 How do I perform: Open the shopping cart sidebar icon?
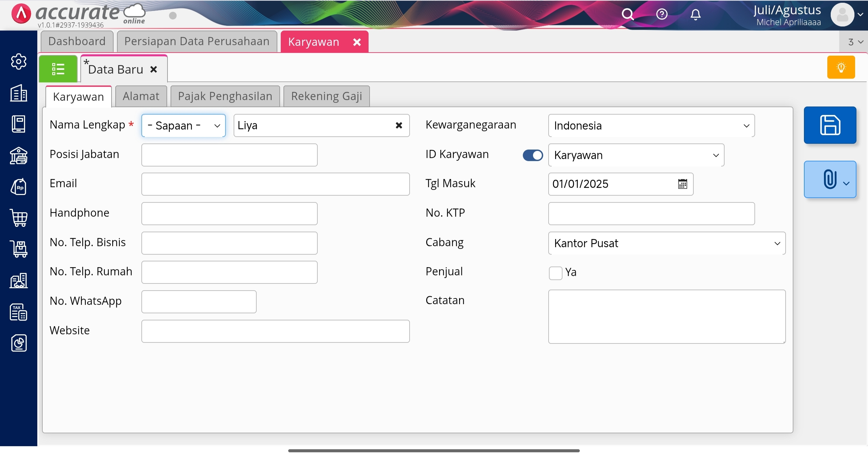pyautogui.click(x=19, y=218)
